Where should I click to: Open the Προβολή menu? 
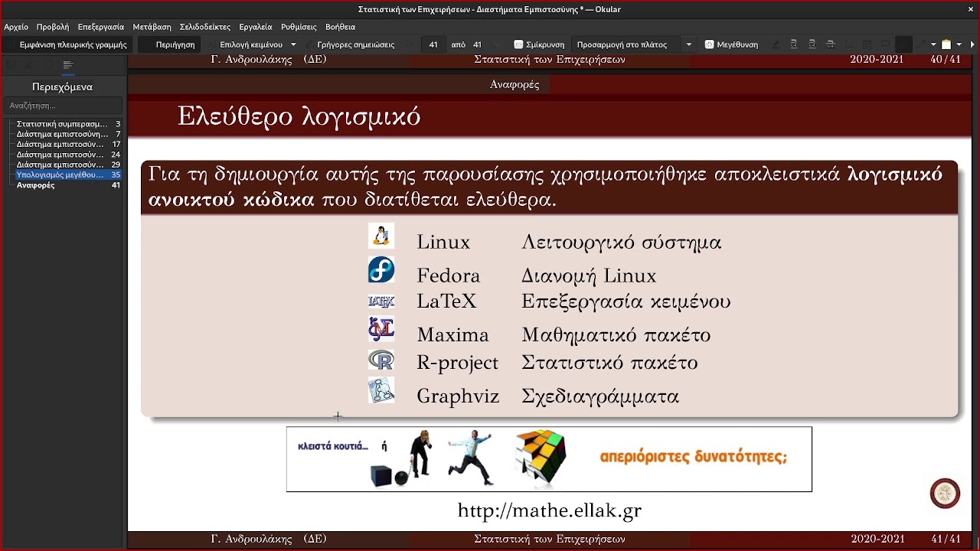[53, 27]
